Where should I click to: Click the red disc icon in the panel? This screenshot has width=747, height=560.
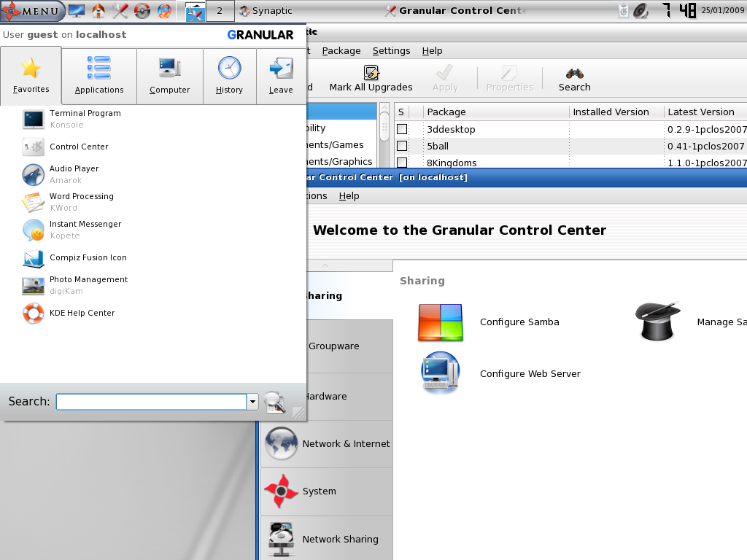coord(142,10)
